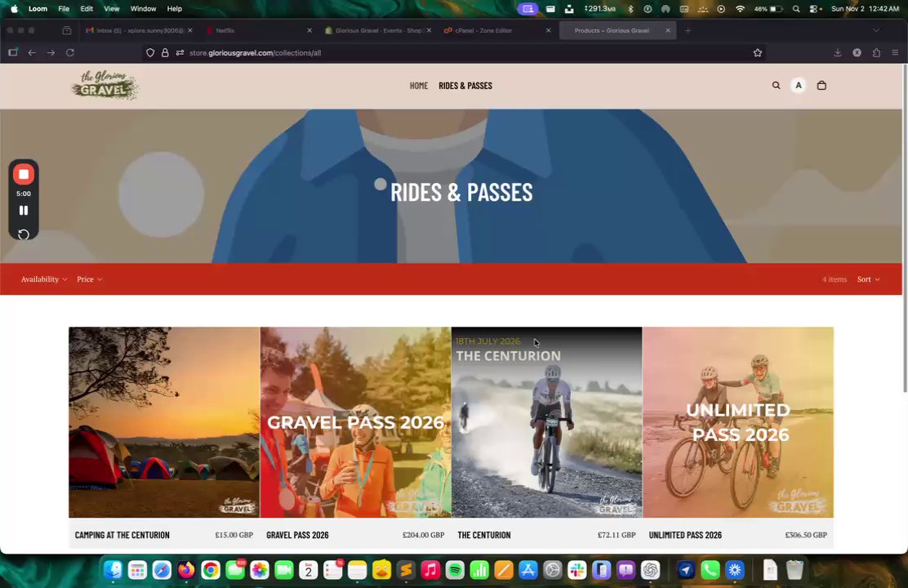Switch to Glorious Gravel Events Shopify tab
This screenshot has height=588, width=908.
(x=377, y=31)
